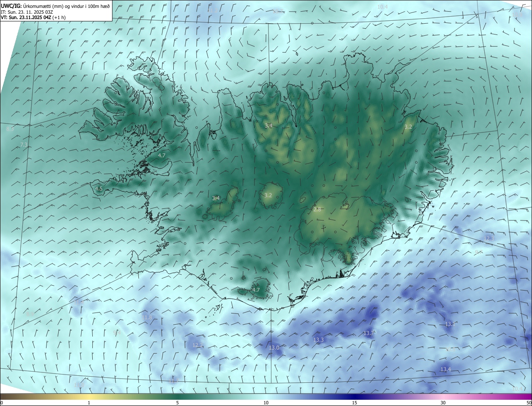Click the UWC/IG Úrkomumætti title line
Screen dimensions: 532x406
pos(56,6)
